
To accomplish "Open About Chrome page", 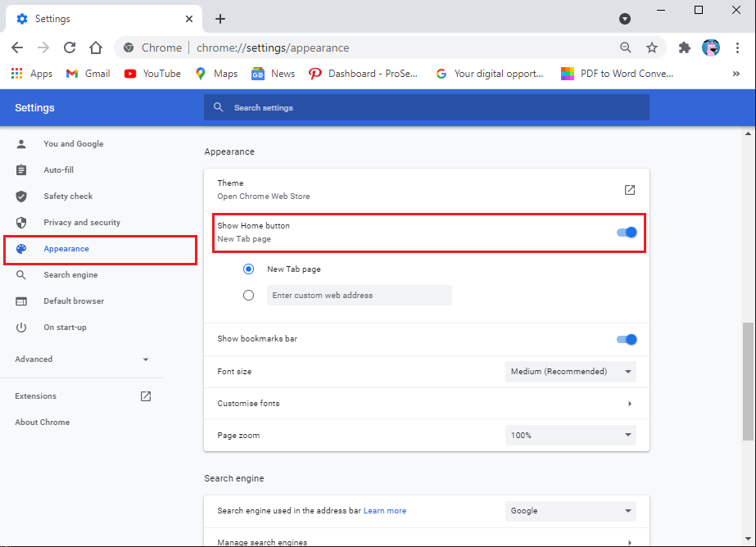I will pos(43,423).
